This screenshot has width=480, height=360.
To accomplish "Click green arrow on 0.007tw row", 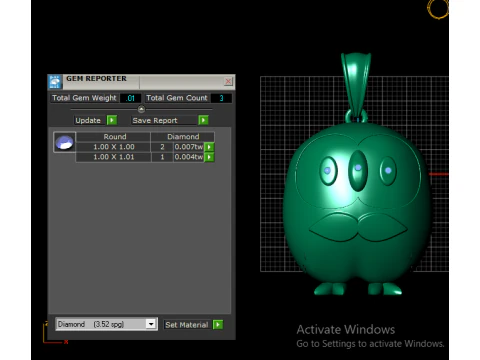I will [x=209, y=147].
